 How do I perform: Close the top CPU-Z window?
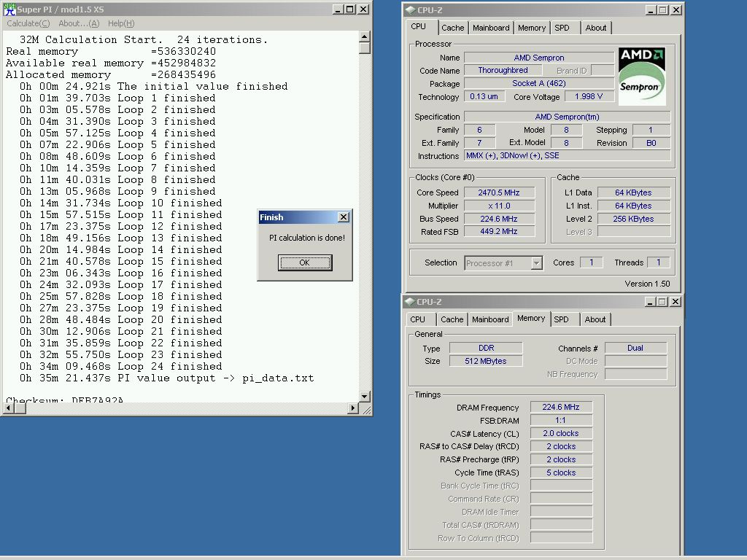point(676,10)
